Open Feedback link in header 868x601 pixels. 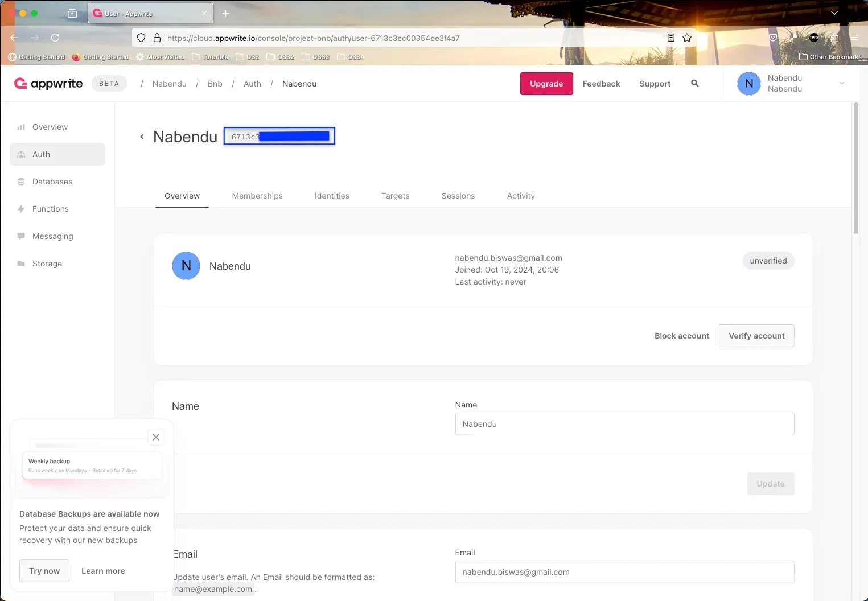[x=601, y=84]
